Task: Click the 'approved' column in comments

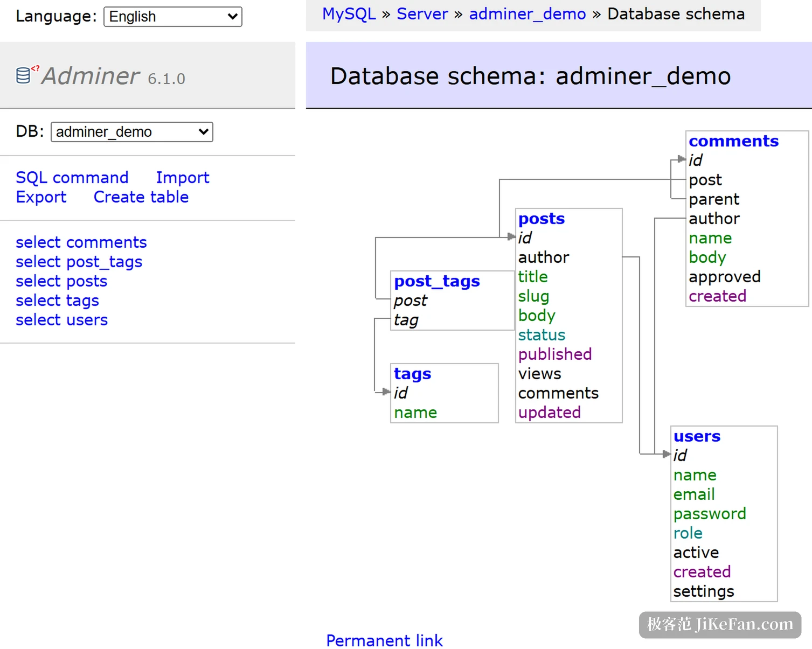Action: (725, 277)
